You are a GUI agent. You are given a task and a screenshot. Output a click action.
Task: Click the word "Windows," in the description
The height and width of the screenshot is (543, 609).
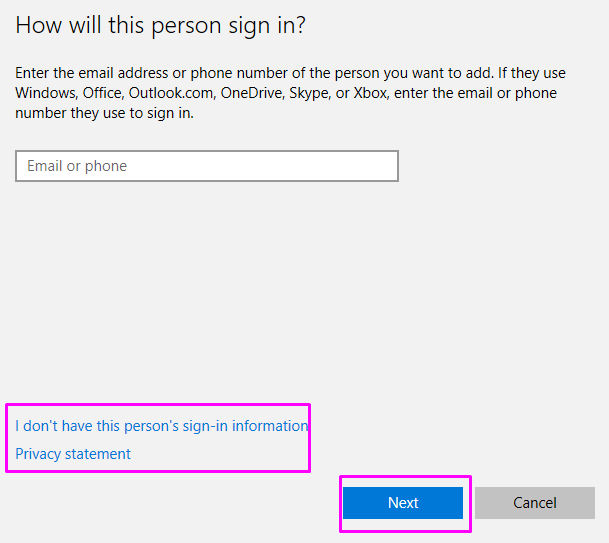coord(45,93)
